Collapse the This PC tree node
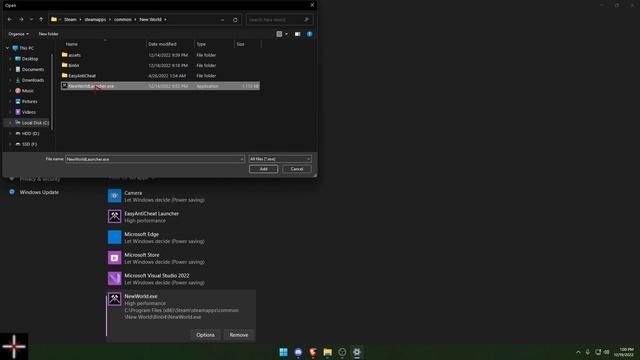The height and width of the screenshot is (360, 640). (7, 48)
